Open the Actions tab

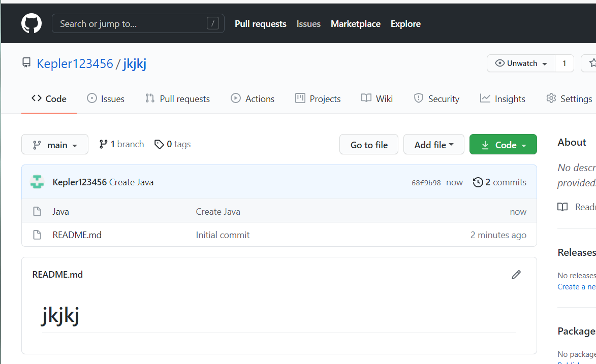[x=253, y=99]
